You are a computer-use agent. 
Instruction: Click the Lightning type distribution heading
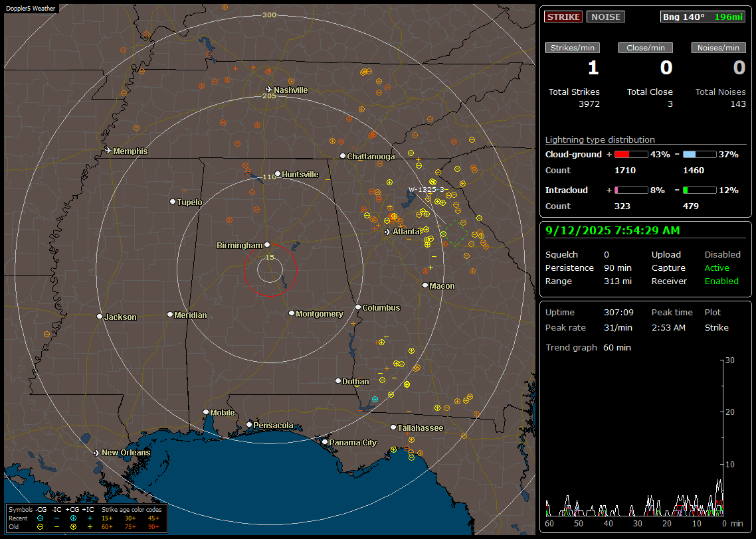[x=600, y=139]
